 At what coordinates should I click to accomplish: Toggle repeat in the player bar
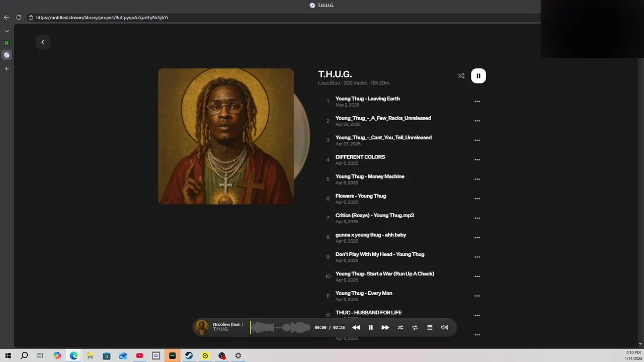point(415,327)
